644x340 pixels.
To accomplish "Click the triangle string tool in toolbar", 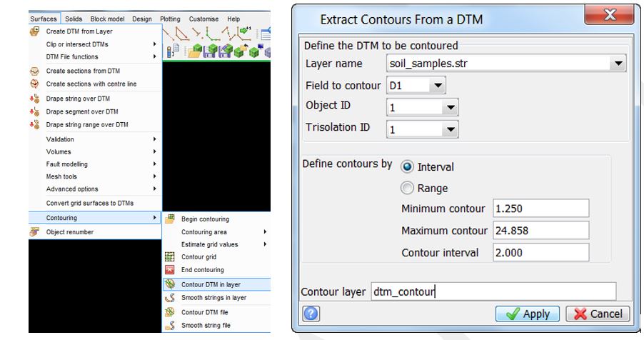I will [182, 34].
